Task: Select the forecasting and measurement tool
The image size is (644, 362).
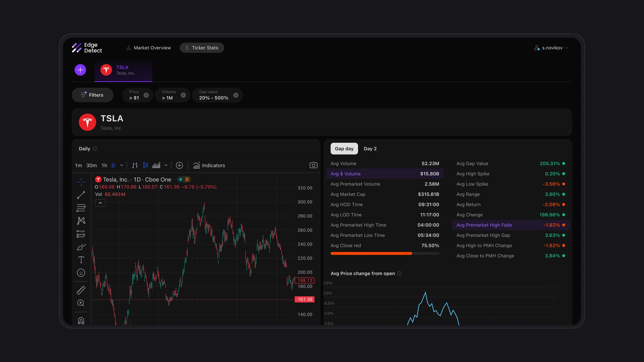Action: [81, 234]
